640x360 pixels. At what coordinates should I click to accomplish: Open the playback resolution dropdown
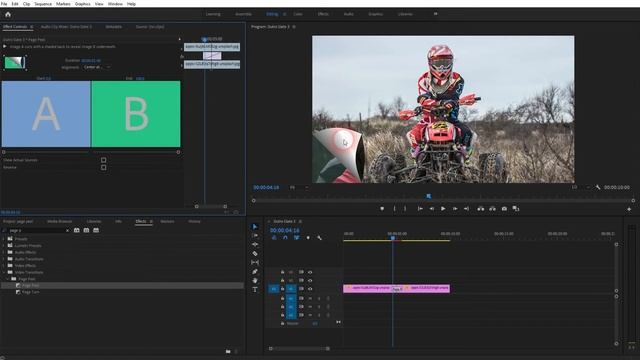[580, 187]
